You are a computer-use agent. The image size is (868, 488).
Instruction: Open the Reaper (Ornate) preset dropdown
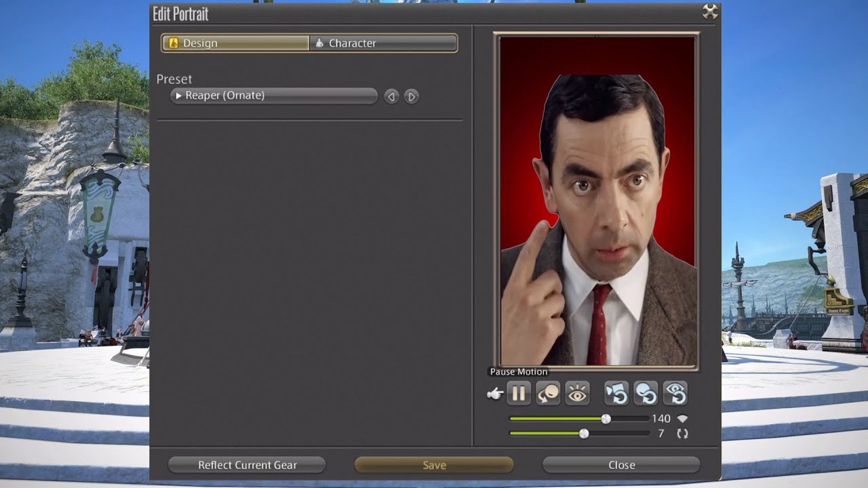(x=274, y=96)
